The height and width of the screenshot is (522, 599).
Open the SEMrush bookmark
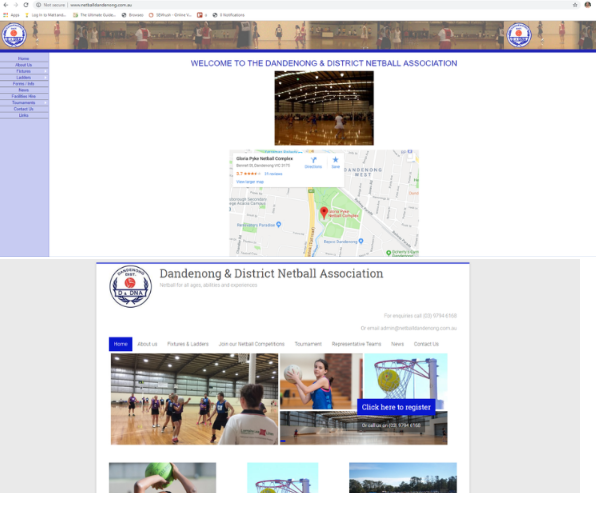(x=170, y=15)
